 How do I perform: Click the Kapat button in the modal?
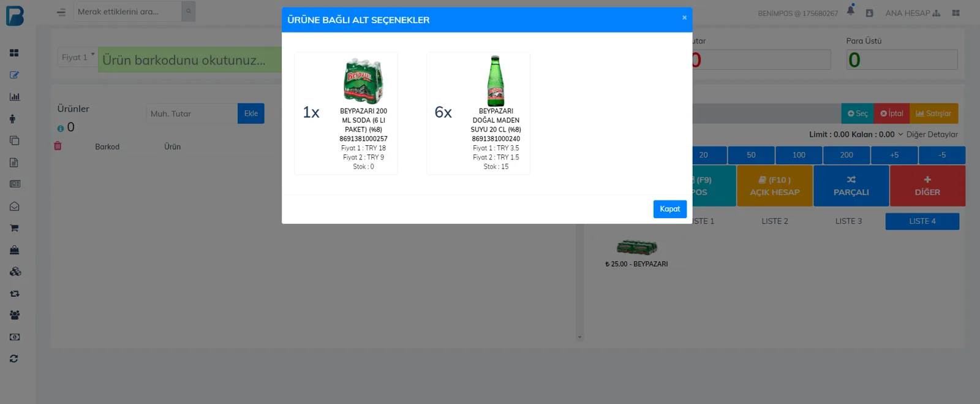670,209
